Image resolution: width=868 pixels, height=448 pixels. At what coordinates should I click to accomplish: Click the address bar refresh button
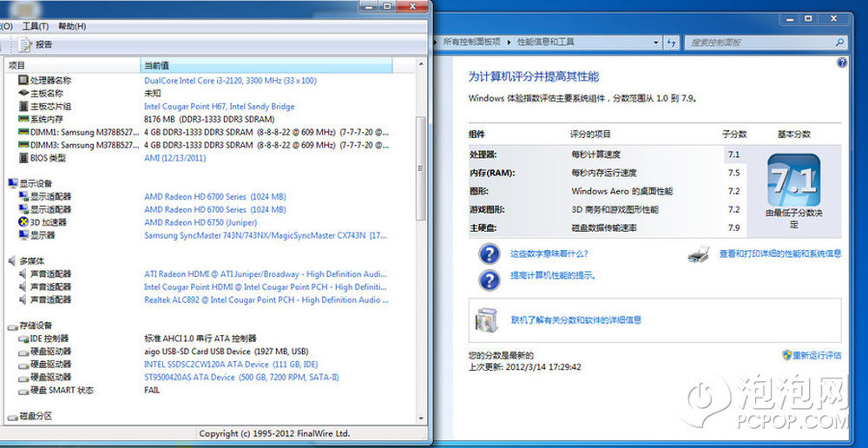(672, 42)
